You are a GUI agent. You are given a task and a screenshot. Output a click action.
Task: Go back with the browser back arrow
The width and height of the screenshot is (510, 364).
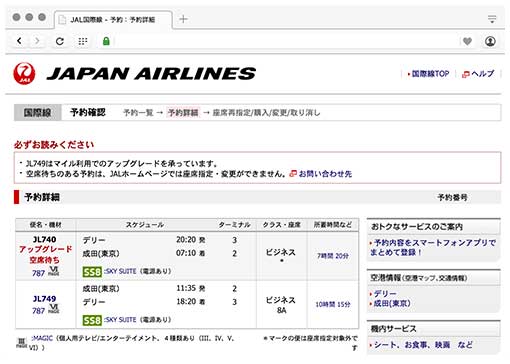[x=19, y=41]
